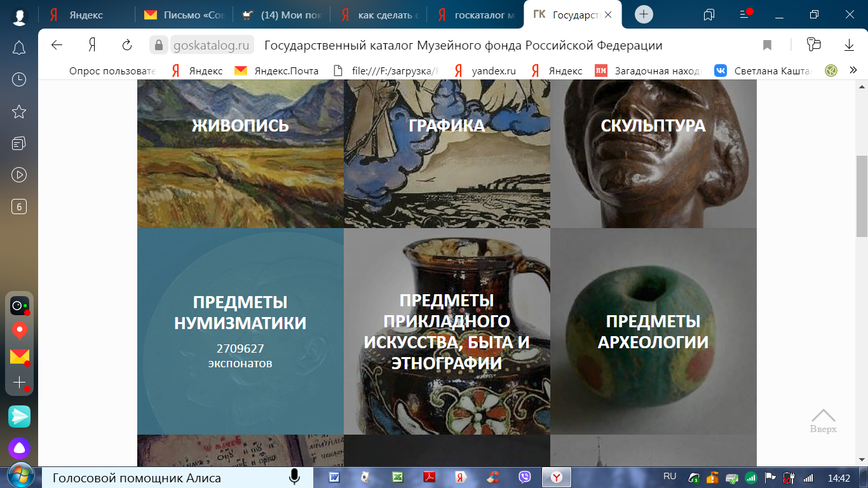
Task: Bookmark this page in address bar
Action: (x=767, y=45)
